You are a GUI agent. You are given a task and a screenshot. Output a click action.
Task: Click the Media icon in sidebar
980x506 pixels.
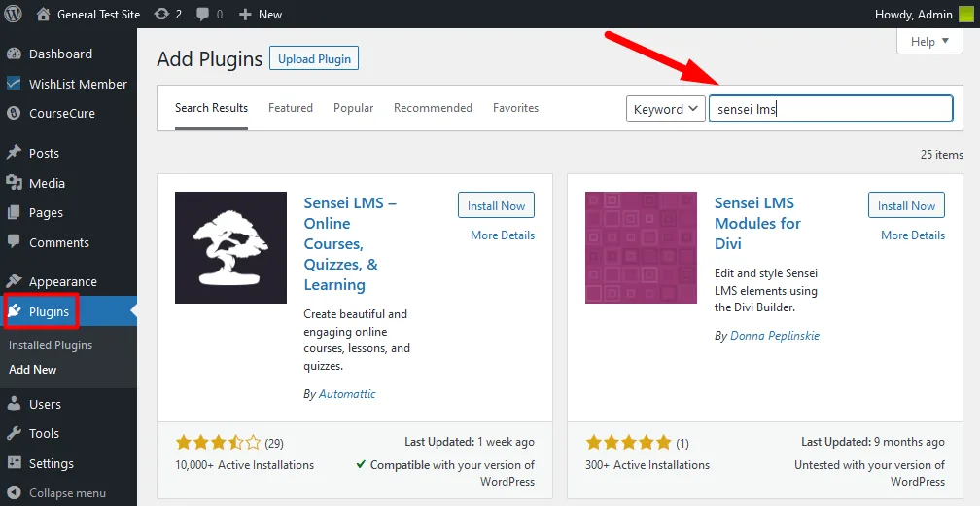pos(14,183)
